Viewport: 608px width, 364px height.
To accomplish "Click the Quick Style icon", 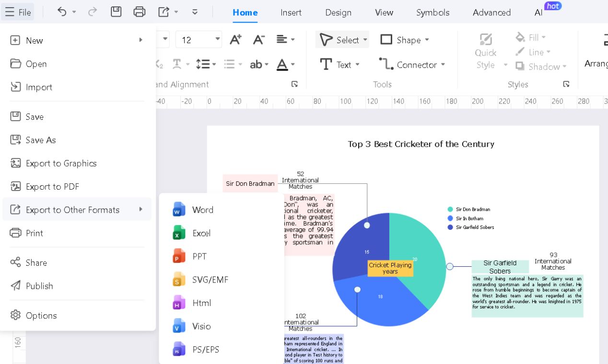I will click(x=486, y=40).
